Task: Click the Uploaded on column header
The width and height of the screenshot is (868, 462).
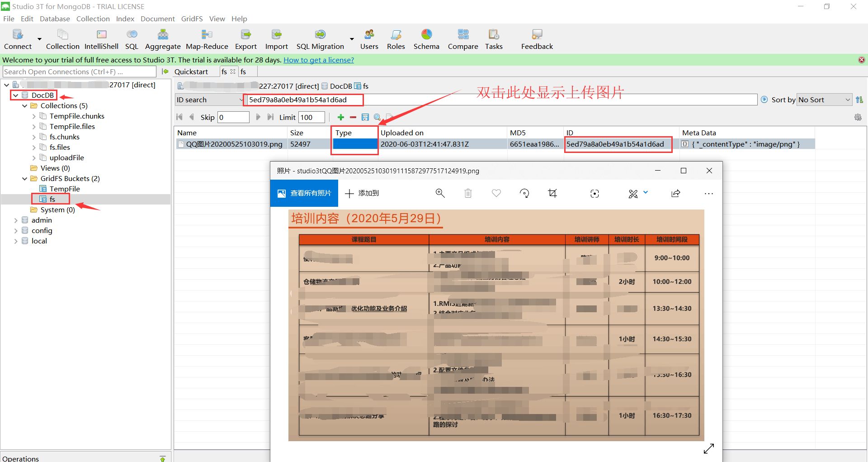Action: pos(402,133)
